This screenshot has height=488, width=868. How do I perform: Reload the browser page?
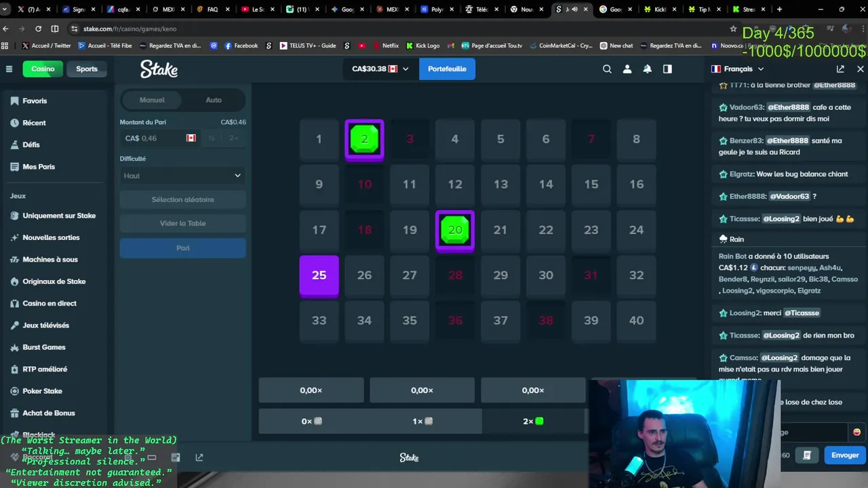coord(38,28)
